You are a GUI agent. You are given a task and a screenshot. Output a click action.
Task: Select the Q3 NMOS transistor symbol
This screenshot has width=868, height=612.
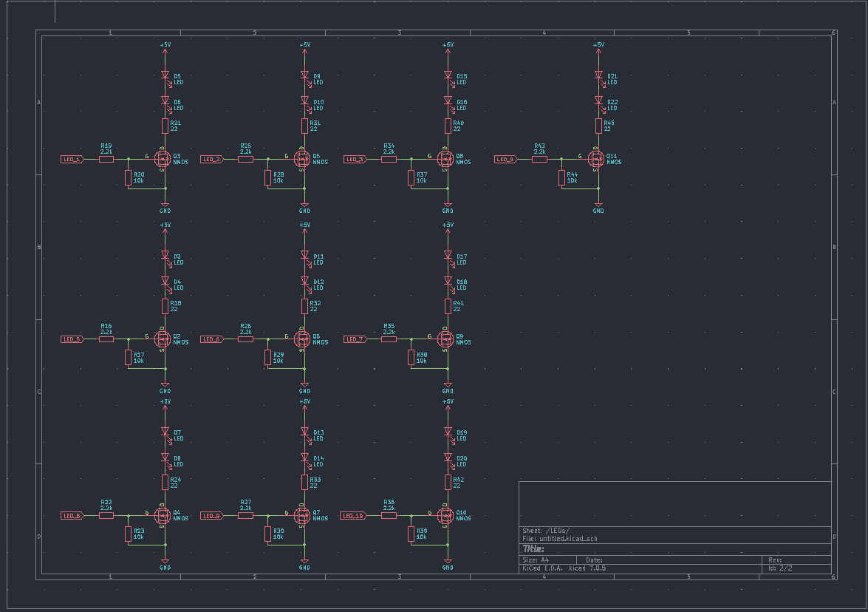(163, 159)
